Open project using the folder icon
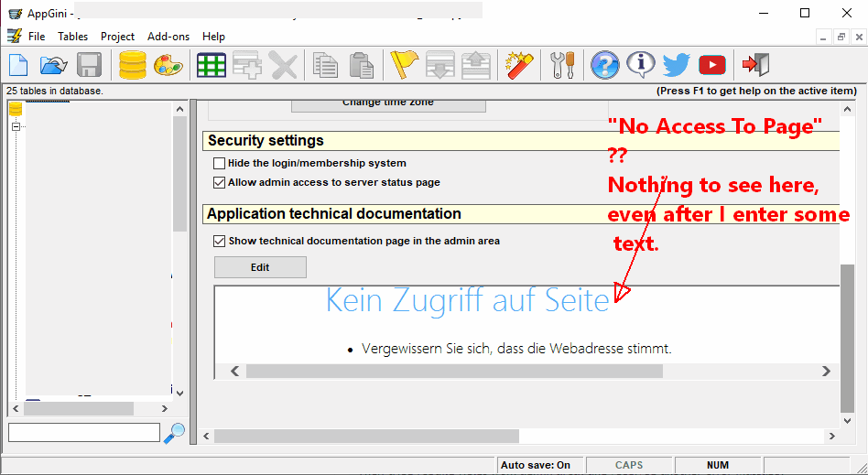This screenshot has width=868, height=475. [x=53, y=65]
